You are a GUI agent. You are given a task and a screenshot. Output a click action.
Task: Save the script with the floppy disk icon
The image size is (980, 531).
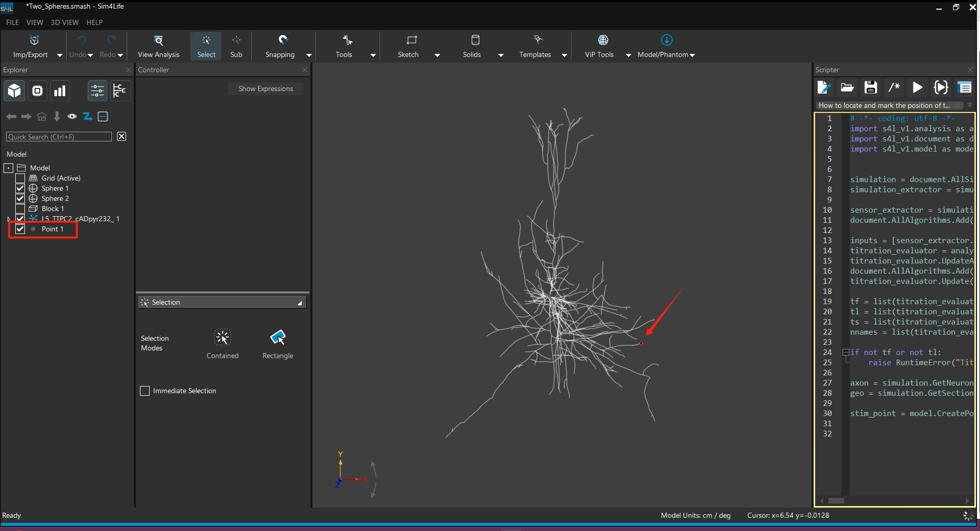click(871, 88)
